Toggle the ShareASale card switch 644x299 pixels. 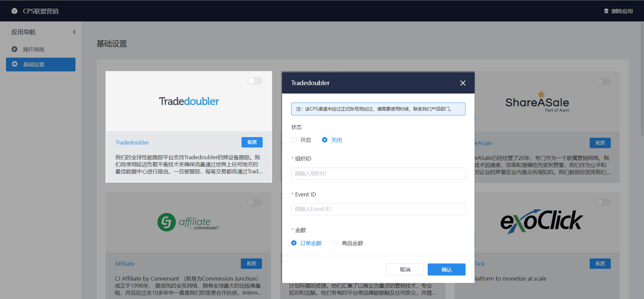click(x=603, y=81)
